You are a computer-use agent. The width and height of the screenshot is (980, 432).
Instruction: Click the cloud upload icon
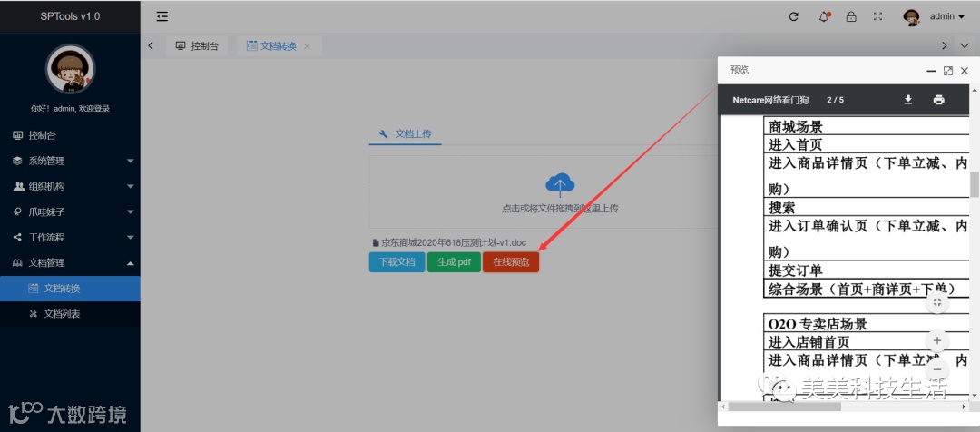tap(560, 184)
